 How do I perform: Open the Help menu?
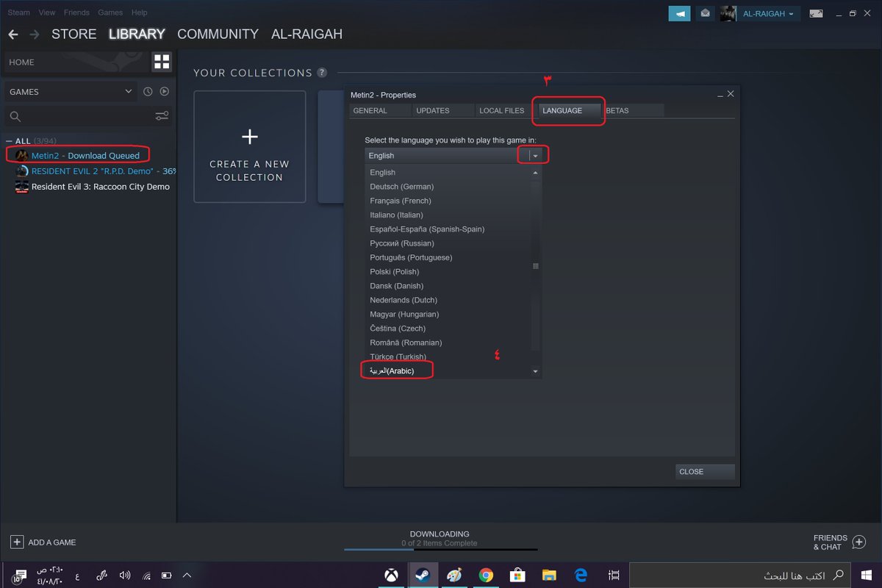140,12
